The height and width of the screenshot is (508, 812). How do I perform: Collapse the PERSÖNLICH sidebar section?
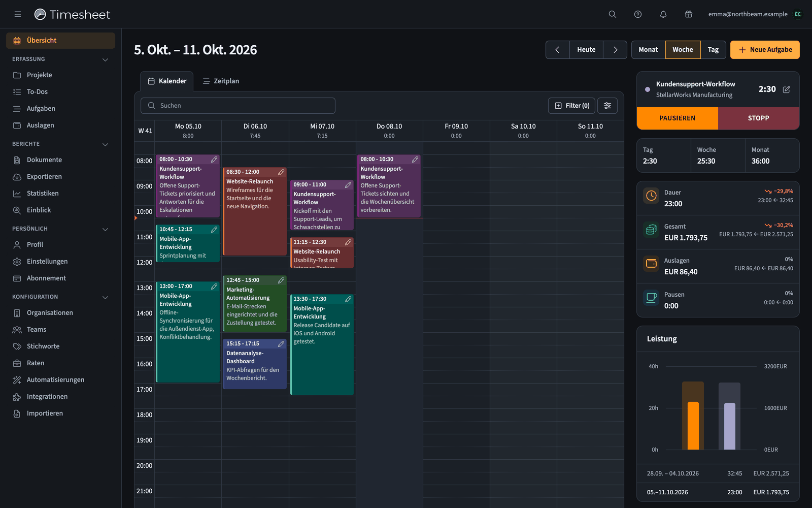(106, 229)
